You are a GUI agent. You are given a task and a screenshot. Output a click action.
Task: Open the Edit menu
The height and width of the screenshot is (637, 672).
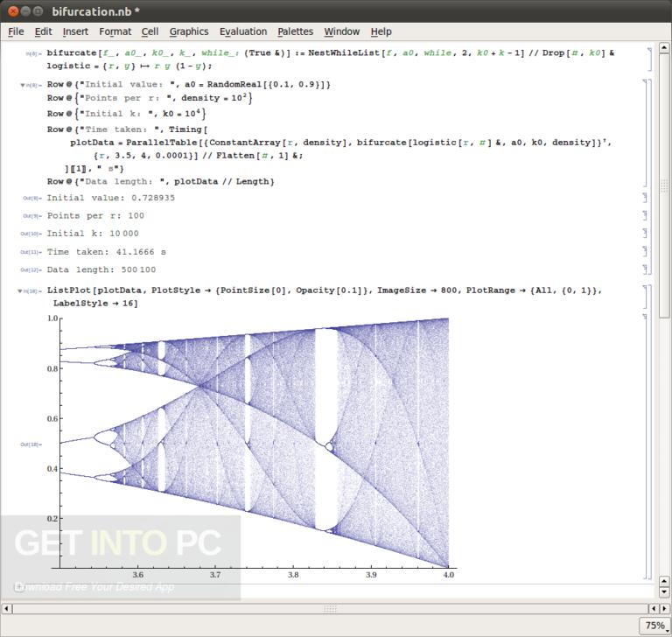coord(43,31)
